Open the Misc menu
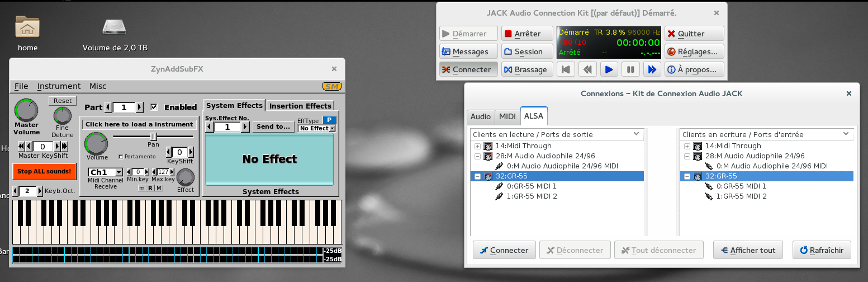Image resolution: width=868 pixels, height=282 pixels. [x=98, y=86]
